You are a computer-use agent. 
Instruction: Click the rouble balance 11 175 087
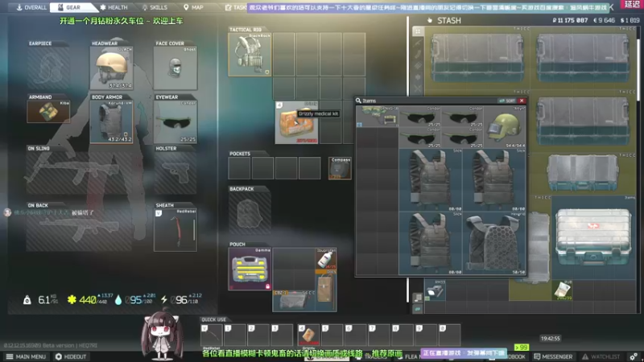click(x=570, y=20)
